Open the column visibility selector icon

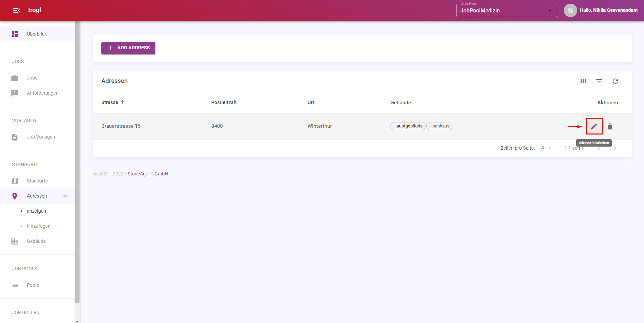[x=583, y=81]
